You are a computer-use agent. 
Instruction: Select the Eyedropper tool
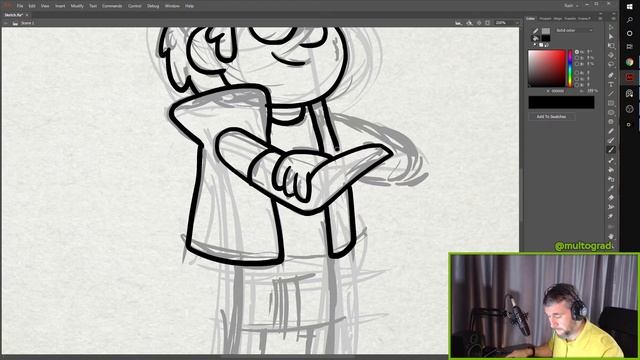coord(611,189)
